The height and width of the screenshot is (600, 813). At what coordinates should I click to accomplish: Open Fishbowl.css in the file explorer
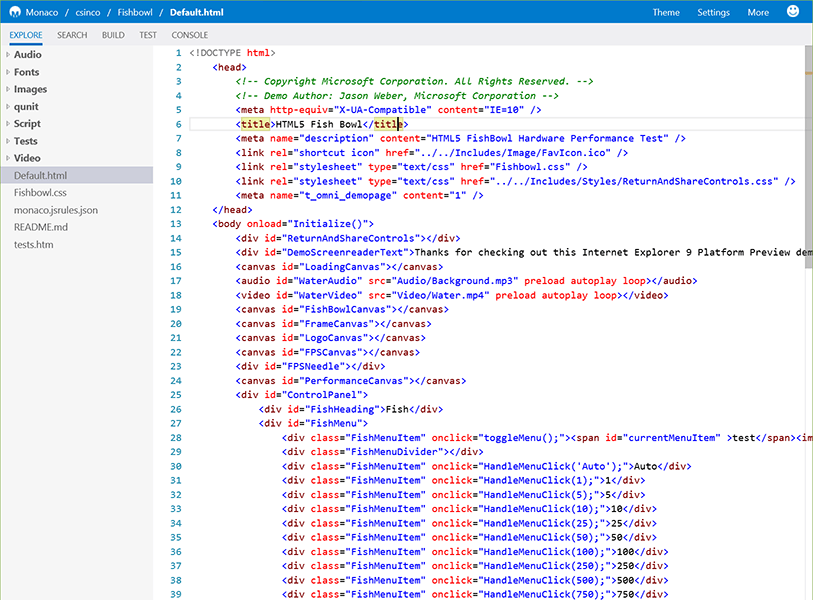pyautogui.click(x=40, y=192)
